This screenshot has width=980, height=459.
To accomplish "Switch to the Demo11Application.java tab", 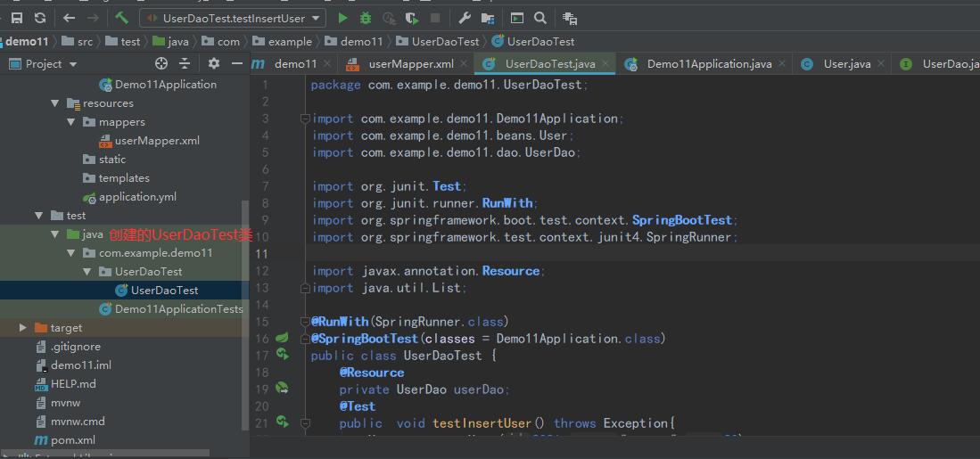I will [x=708, y=64].
